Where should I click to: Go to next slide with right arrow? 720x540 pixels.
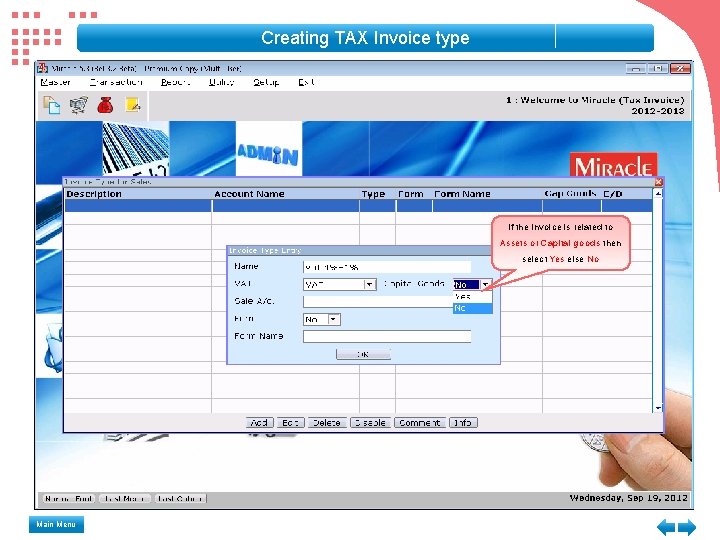687,526
